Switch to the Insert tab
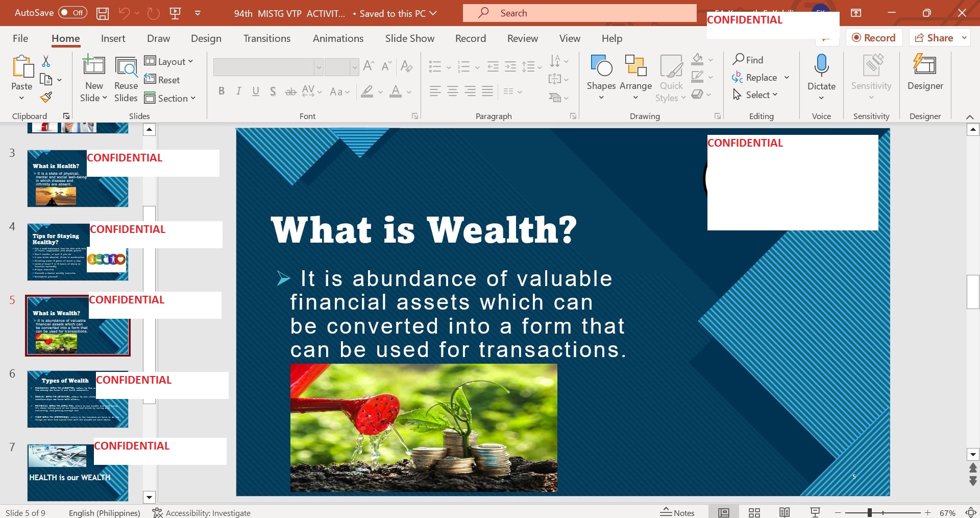Viewport: 980px width, 518px height. [x=113, y=38]
